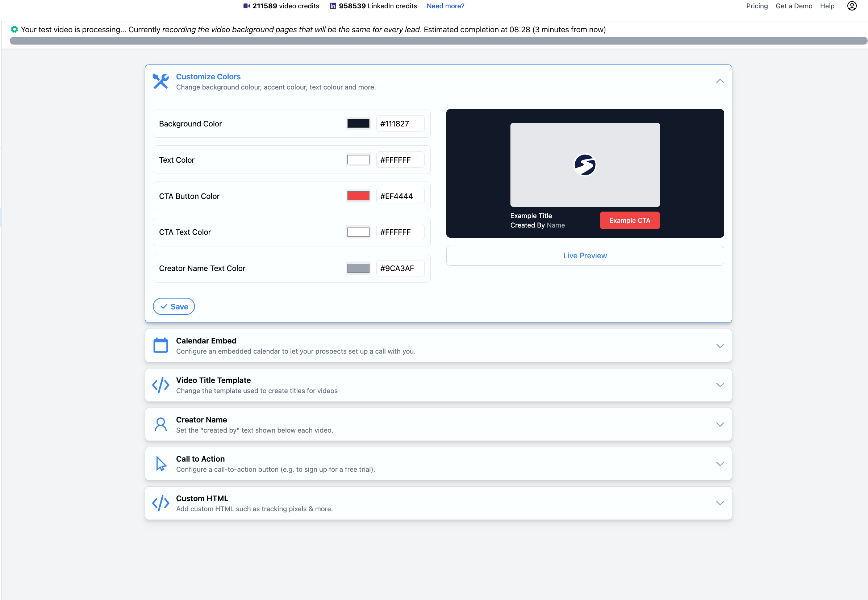Edit the Background Color hex field #111827
Screen dimensions: 868x600
400,124
